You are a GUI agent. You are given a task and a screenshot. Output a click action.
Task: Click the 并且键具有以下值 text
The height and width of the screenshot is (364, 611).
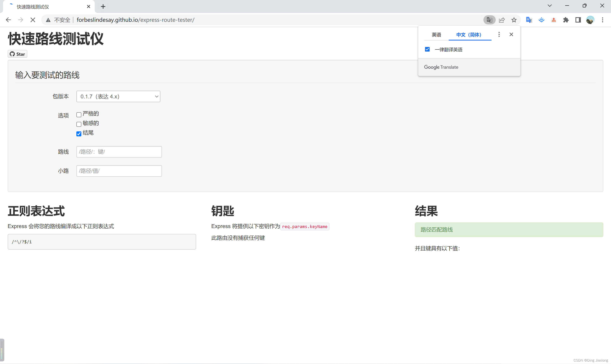437,248
